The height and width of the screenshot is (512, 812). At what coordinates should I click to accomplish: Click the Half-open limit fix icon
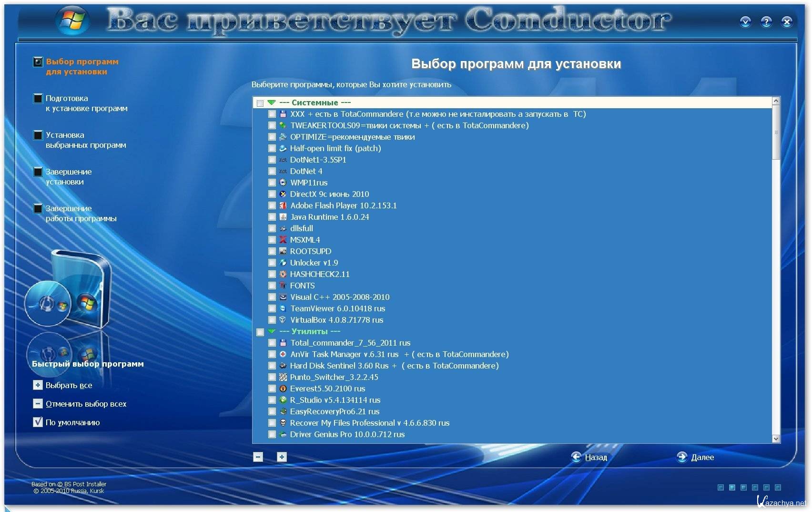[283, 148]
